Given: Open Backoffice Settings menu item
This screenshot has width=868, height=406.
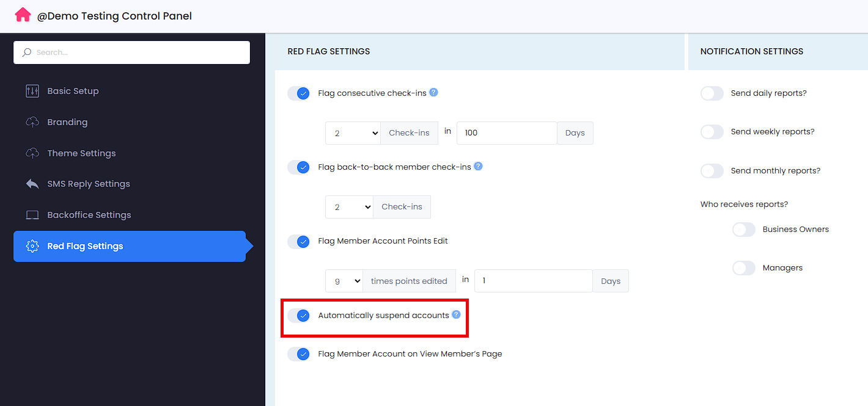Looking at the screenshot, I should (130, 215).
